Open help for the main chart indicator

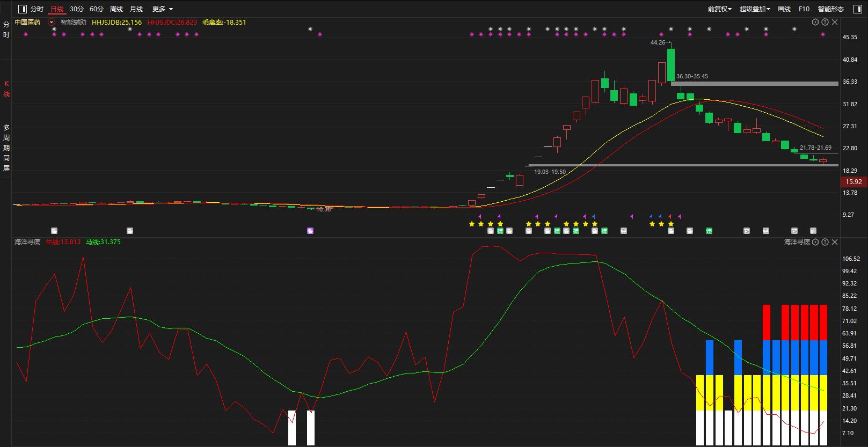(x=825, y=22)
